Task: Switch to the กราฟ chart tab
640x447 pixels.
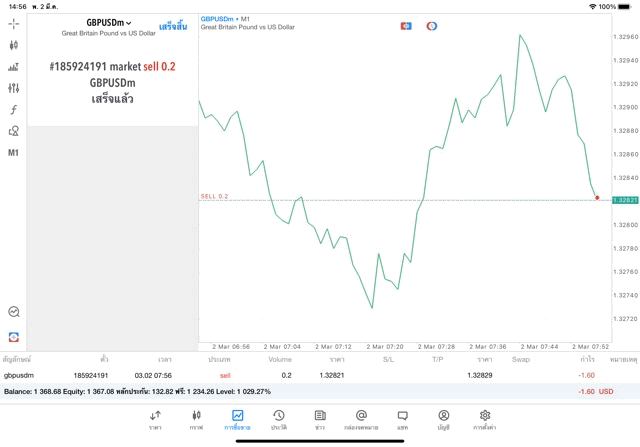Action: pyautogui.click(x=196, y=419)
